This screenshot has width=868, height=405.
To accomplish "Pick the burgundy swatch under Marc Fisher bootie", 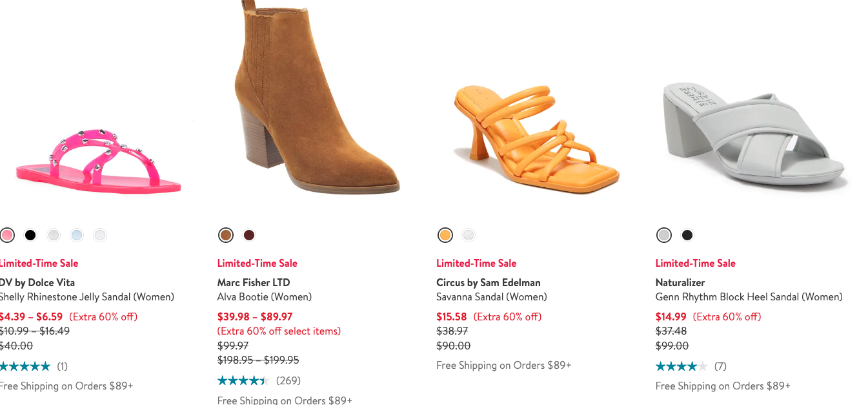I will [249, 235].
